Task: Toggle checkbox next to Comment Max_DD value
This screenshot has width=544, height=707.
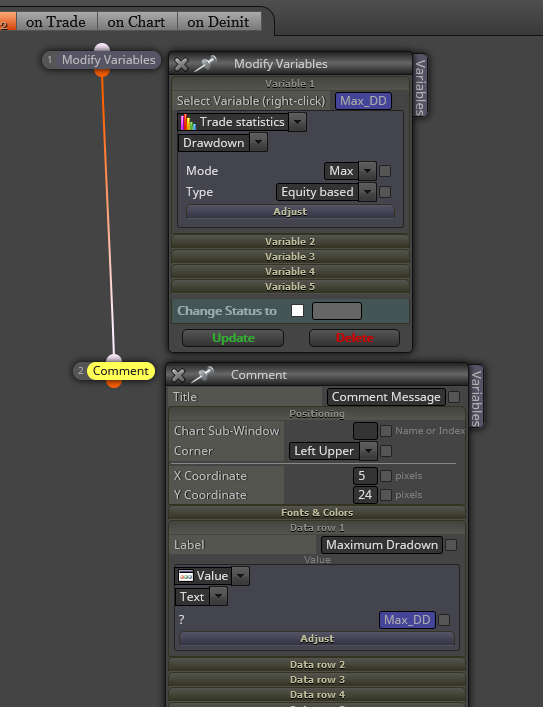Action: pos(444,620)
